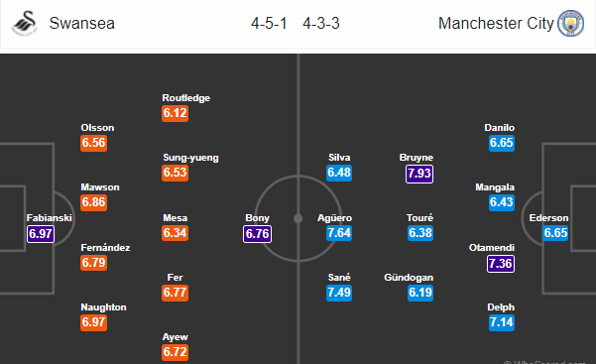This screenshot has height=364, width=596.
Task: Click the Manchester City club crest
Action: pyautogui.click(x=570, y=23)
